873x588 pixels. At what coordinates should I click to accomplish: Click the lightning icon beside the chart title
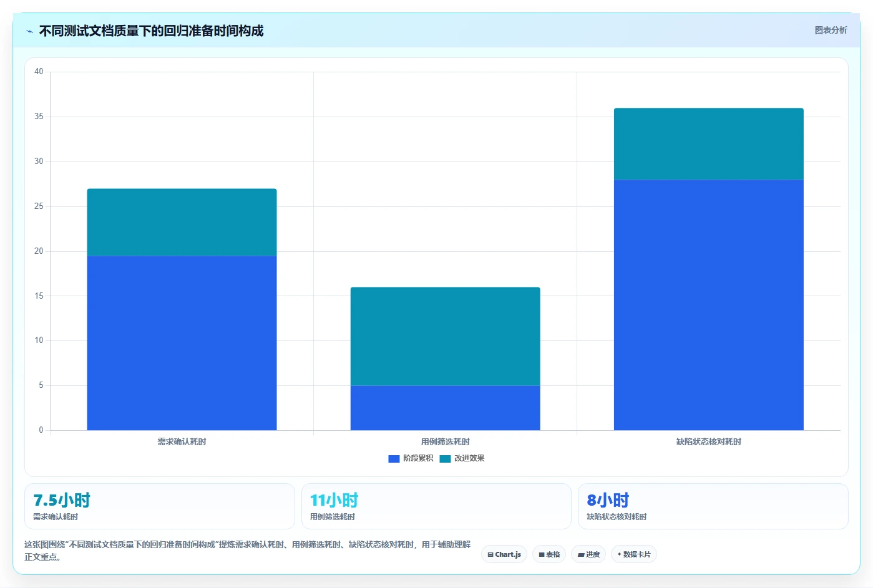(x=29, y=31)
